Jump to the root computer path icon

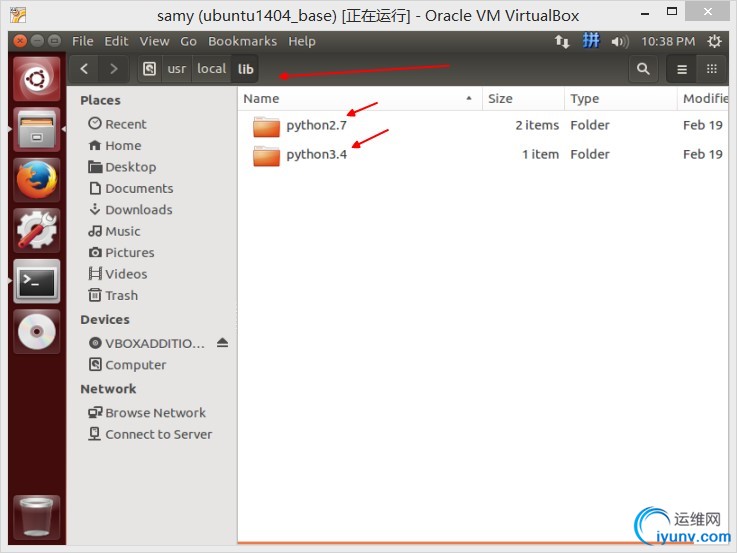[x=149, y=69]
